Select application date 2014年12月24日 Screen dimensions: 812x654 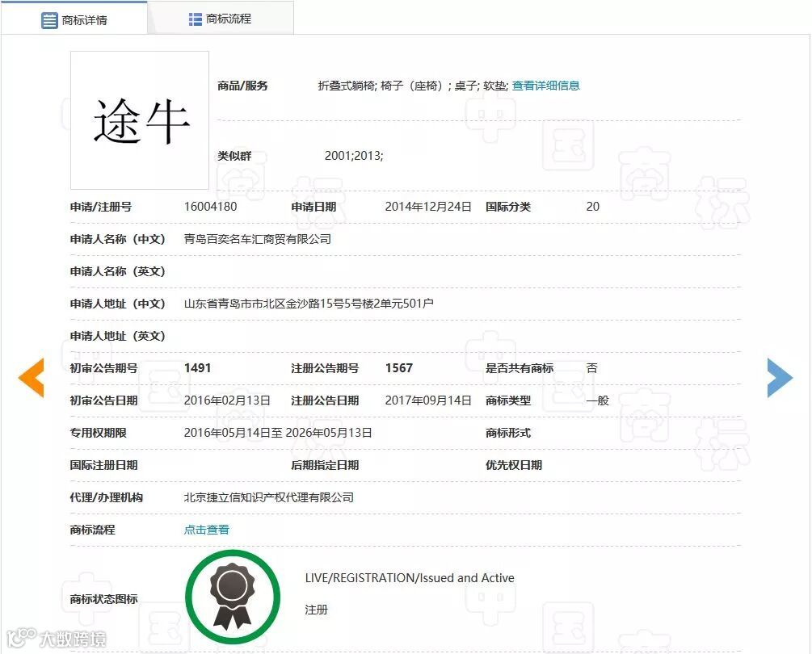click(x=428, y=207)
